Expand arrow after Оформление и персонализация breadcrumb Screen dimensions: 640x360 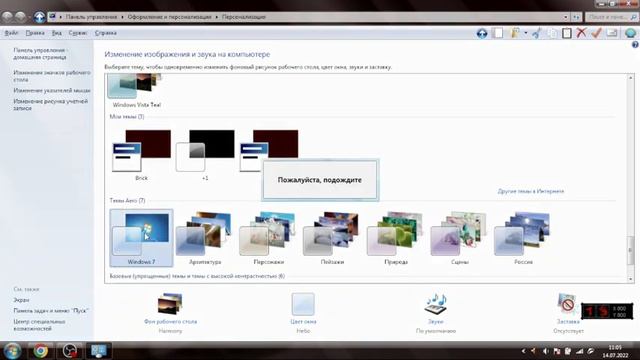tap(217, 17)
